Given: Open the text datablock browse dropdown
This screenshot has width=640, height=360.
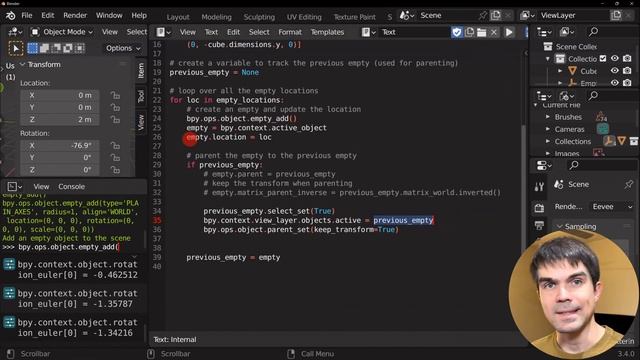Looking at the screenshot, I should pos(369,32).
